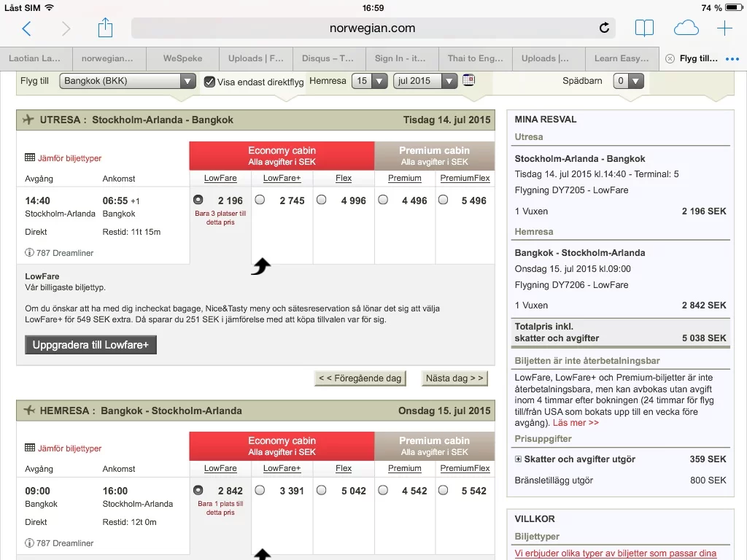Viewport: 747px width, 560px height.
Task: Open iCloud tabs cloud icon
Action: 686,28
